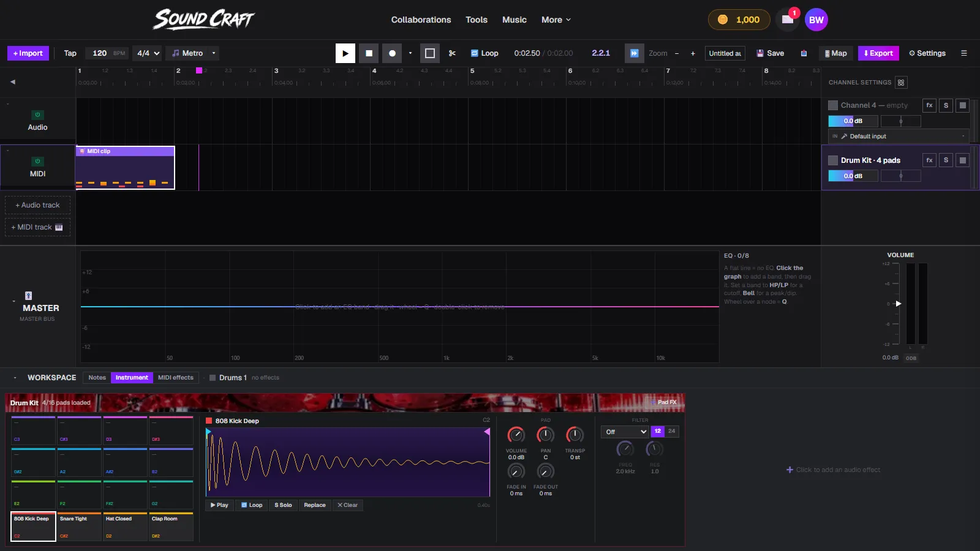Solo the Drum Kit channel
Screen dimensions: 980x551
(x=946, y=160)
